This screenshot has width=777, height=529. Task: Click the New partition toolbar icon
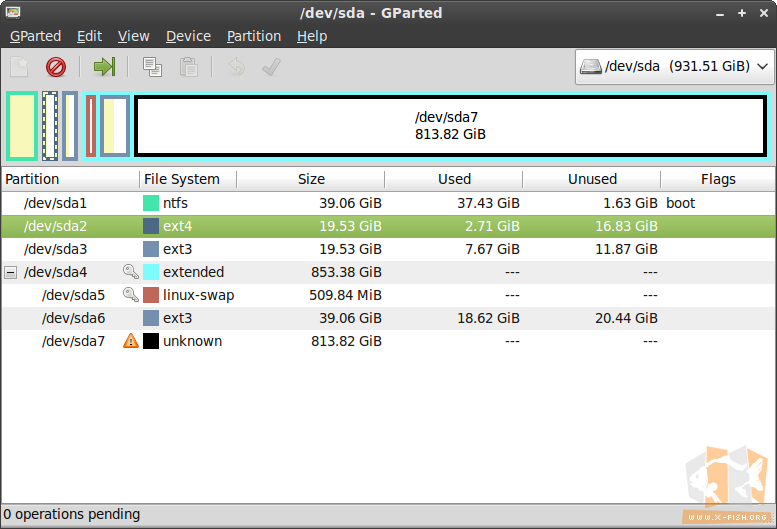pyautogui.click(x=19, y=67)
